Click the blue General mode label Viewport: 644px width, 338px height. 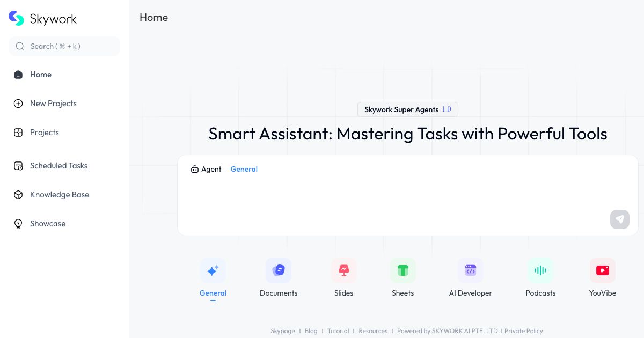[244, 169]
